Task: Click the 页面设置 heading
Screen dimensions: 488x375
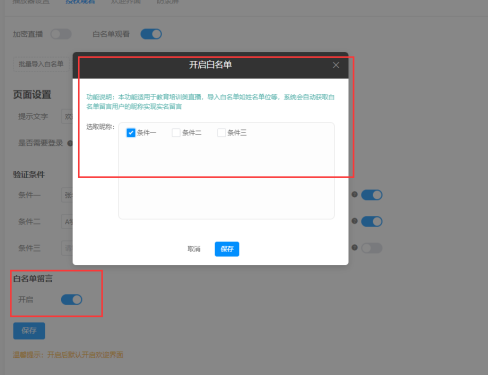Action: (32, 95)
